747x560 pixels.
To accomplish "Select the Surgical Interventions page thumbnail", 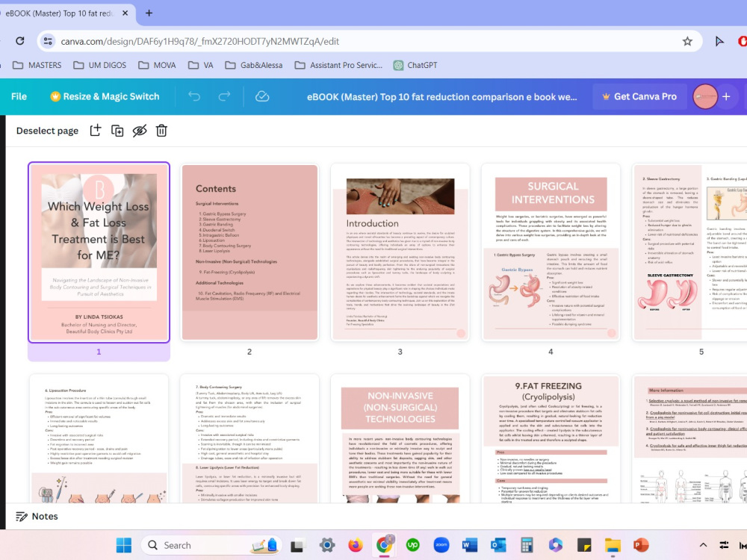I will click(551, 252).
